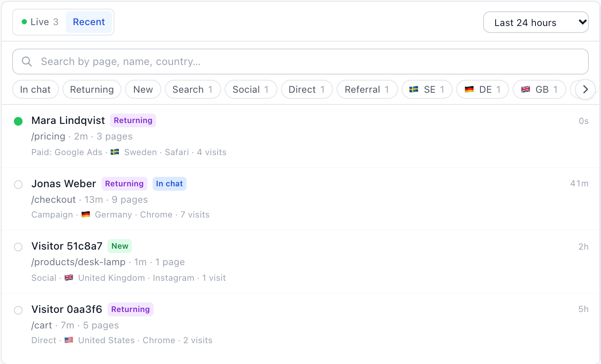Click the United States flag in visitor details

(69, 340)
